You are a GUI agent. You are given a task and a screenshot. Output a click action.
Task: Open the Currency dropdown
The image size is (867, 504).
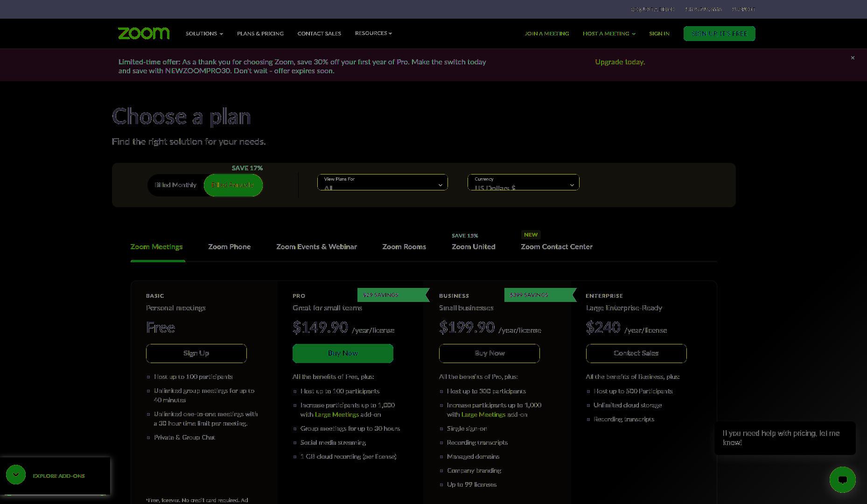click(x=523, y=182)
